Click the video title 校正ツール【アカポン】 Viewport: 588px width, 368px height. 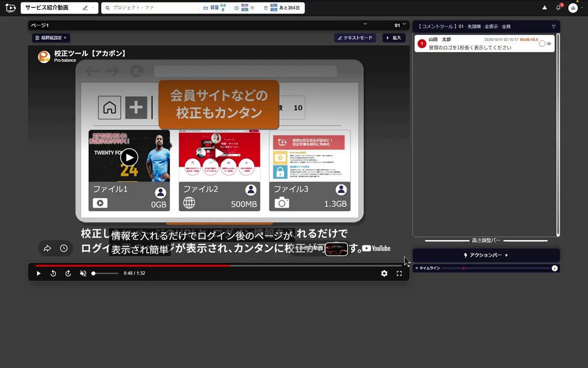[90, 53]
